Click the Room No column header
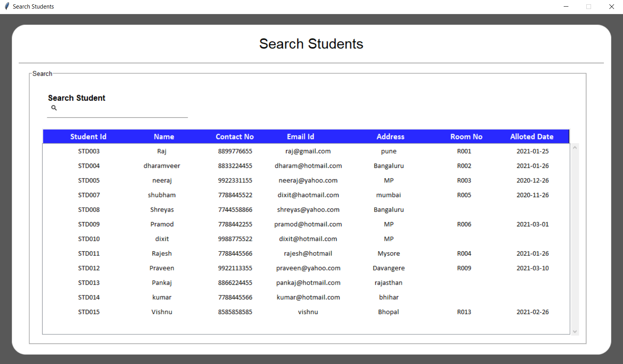The width and height of the screenshot is (623, 364). pyautogui.click(x=466, y=137)
